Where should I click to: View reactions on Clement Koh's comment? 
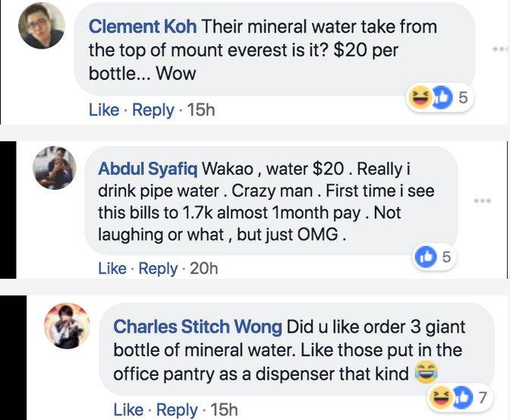click(440, 97)
